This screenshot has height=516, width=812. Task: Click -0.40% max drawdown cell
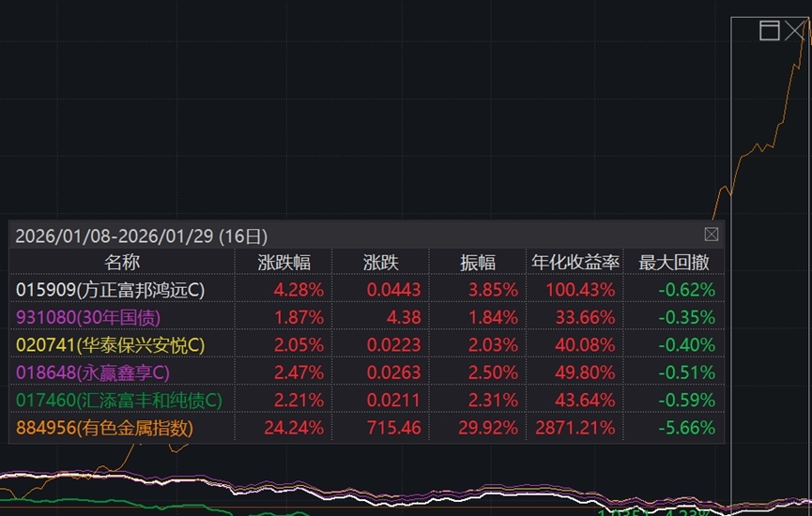pos(687,344)
